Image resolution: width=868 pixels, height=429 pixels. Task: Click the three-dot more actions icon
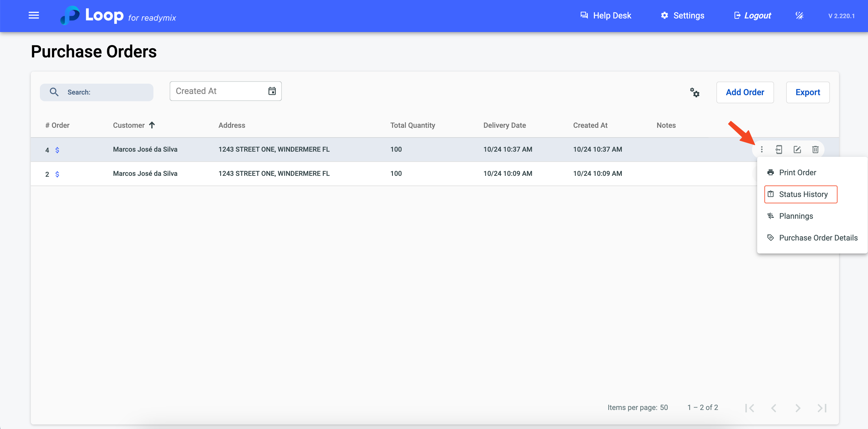pos(761,149)
